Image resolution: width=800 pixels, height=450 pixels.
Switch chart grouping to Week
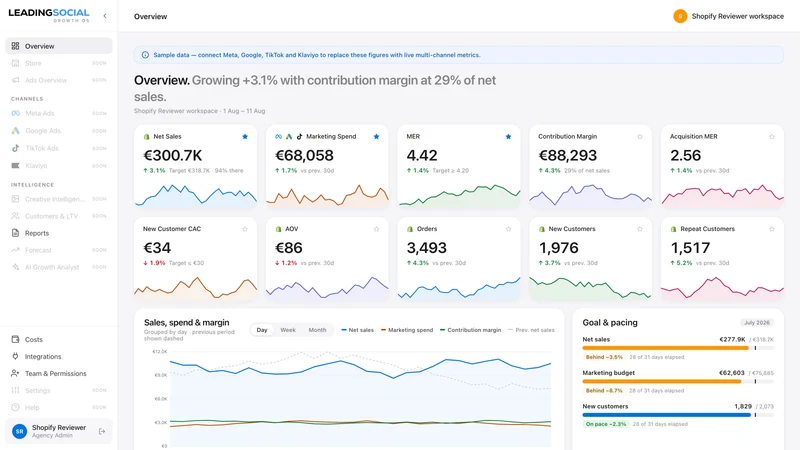point(288,330)
